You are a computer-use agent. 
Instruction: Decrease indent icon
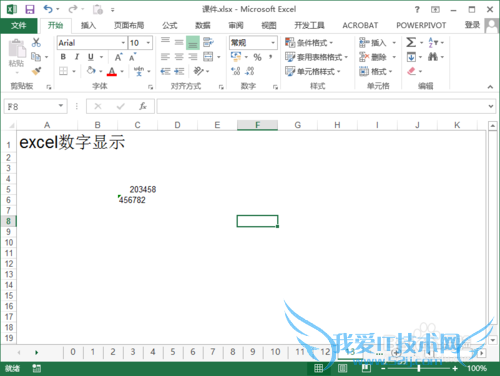pos(165,71)
